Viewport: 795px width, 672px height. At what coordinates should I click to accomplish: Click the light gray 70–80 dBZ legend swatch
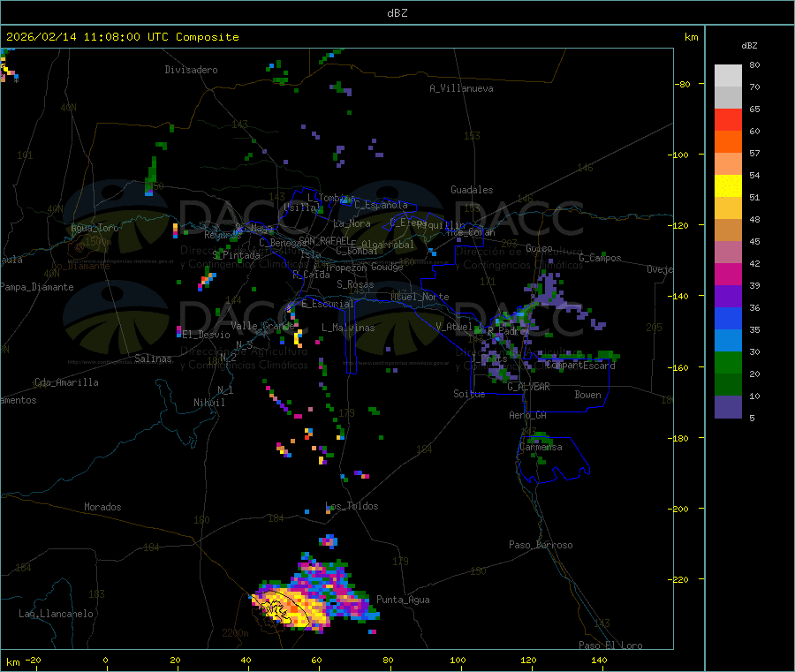tap(728, 76)
